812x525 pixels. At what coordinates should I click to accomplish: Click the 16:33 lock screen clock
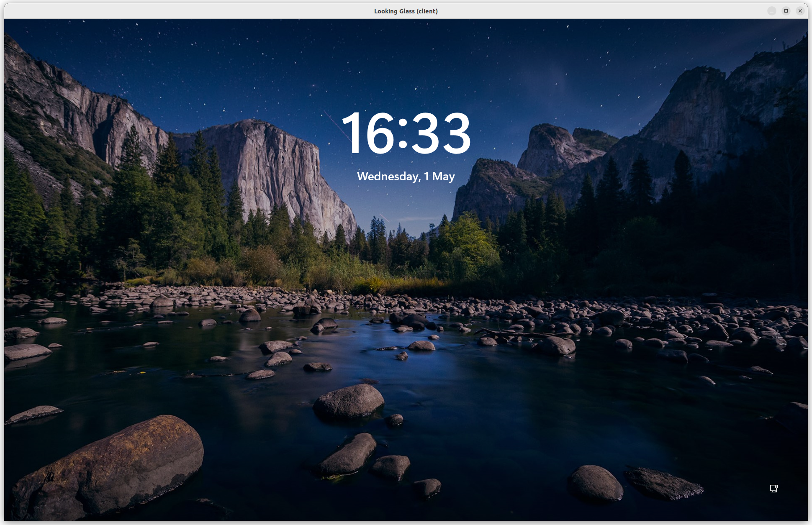click(x=406, y=133)
